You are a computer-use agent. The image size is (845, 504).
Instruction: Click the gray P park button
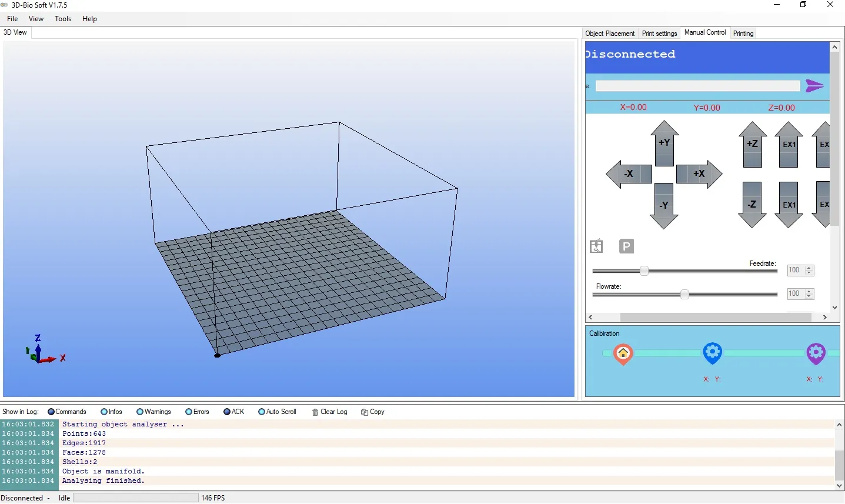[x=626, y=246]
